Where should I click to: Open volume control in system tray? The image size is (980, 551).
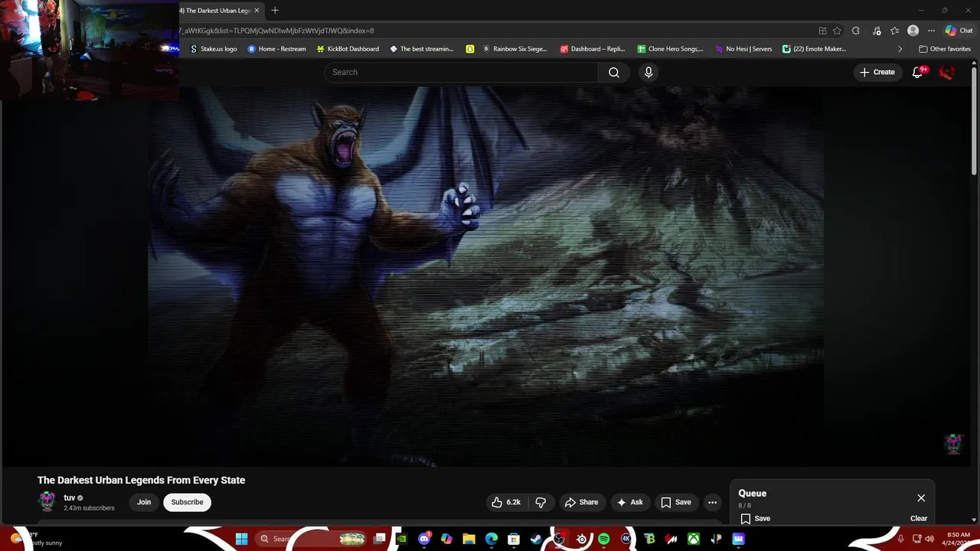pyautogui.click(x=929, y=539)
